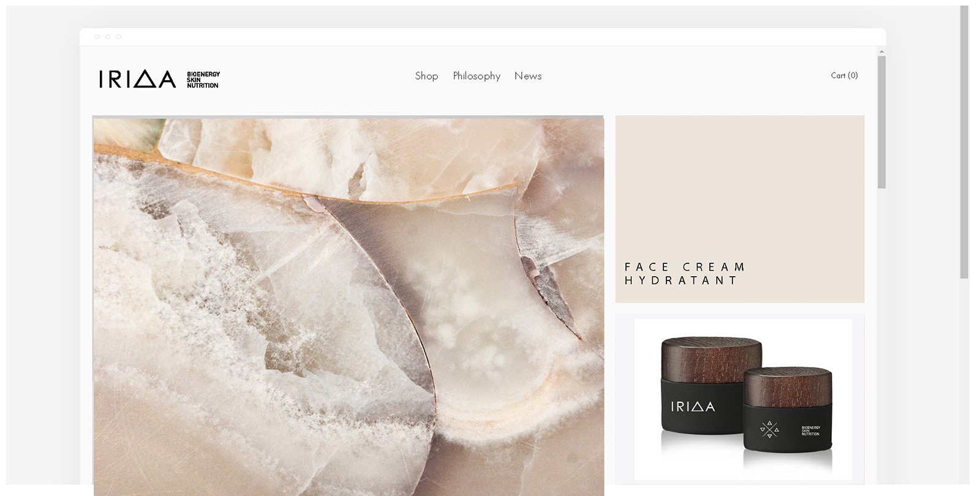Click the third browser window dot
980x496 pixels.
coord(119,37)
